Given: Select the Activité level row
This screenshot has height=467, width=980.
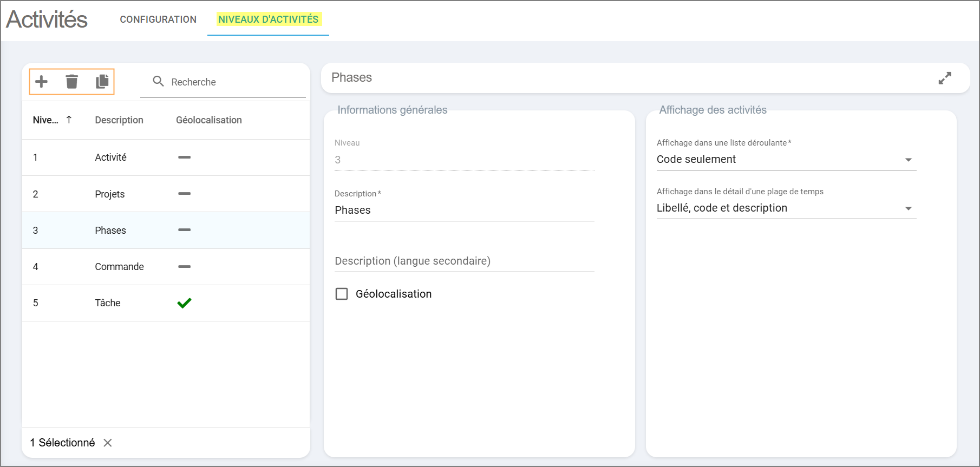Looking at the screenshot, I should point(111,157).
